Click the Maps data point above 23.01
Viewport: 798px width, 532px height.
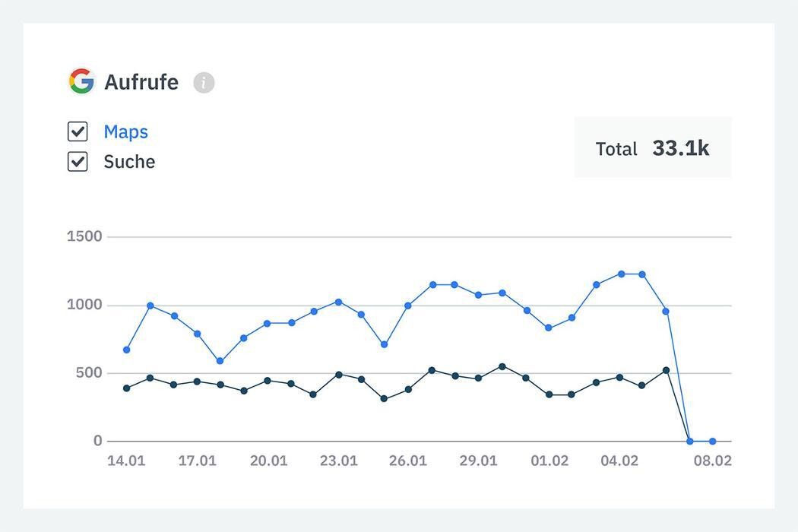point(338,302)
